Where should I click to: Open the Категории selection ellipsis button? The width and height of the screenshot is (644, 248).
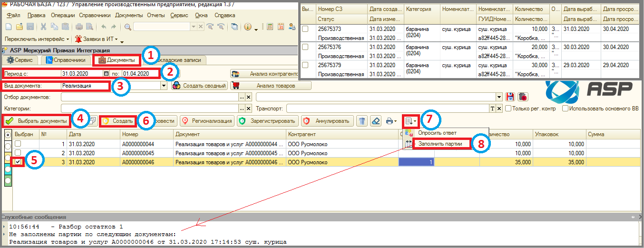coord(242,109)
